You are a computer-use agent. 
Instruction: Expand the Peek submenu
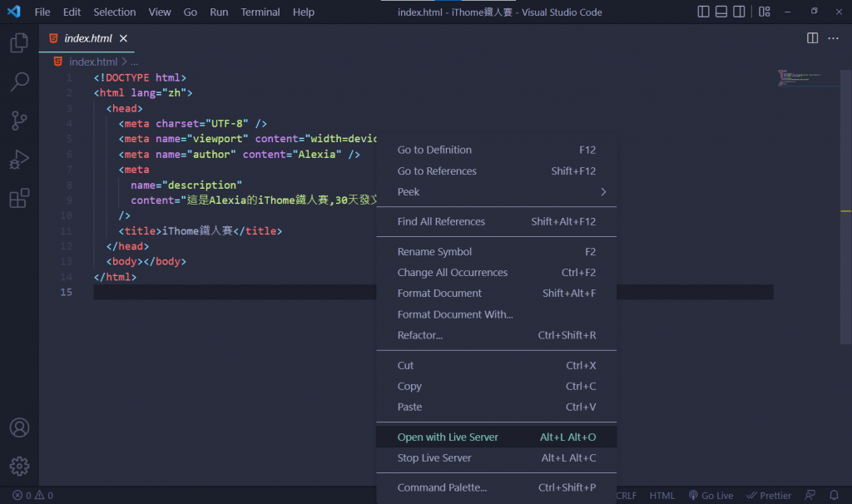tap(497, 192)
